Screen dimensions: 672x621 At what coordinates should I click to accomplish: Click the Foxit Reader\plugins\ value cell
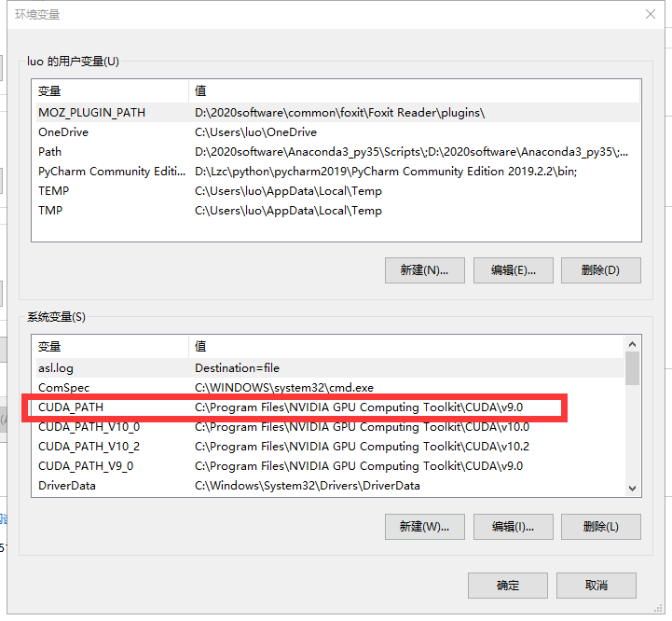tap(340, 113)
